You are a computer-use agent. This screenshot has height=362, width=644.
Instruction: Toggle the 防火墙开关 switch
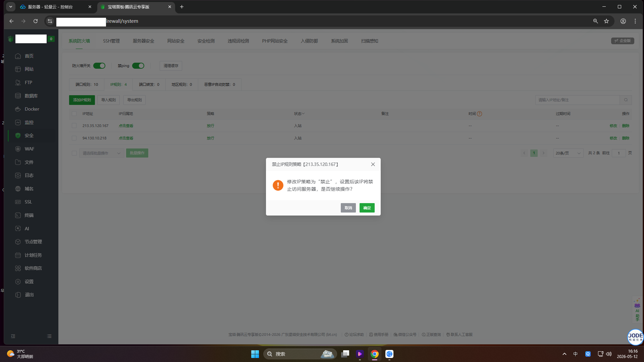[x=99, y=66]
